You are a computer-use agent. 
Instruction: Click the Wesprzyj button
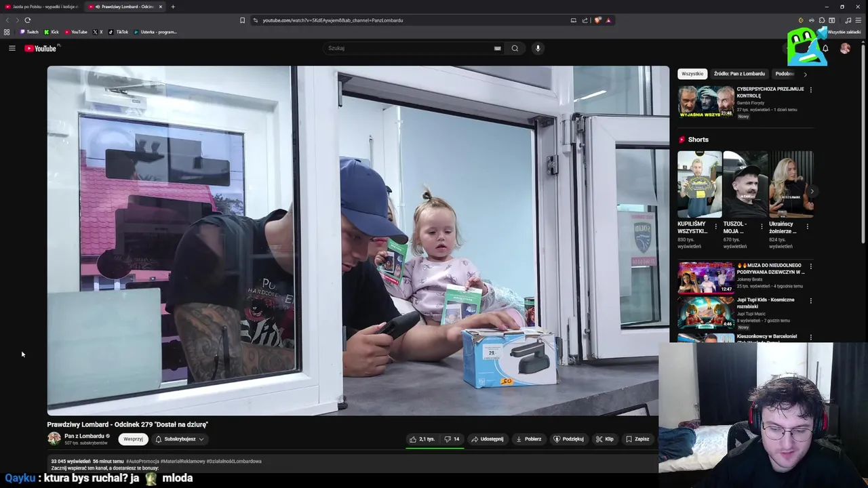133,439
